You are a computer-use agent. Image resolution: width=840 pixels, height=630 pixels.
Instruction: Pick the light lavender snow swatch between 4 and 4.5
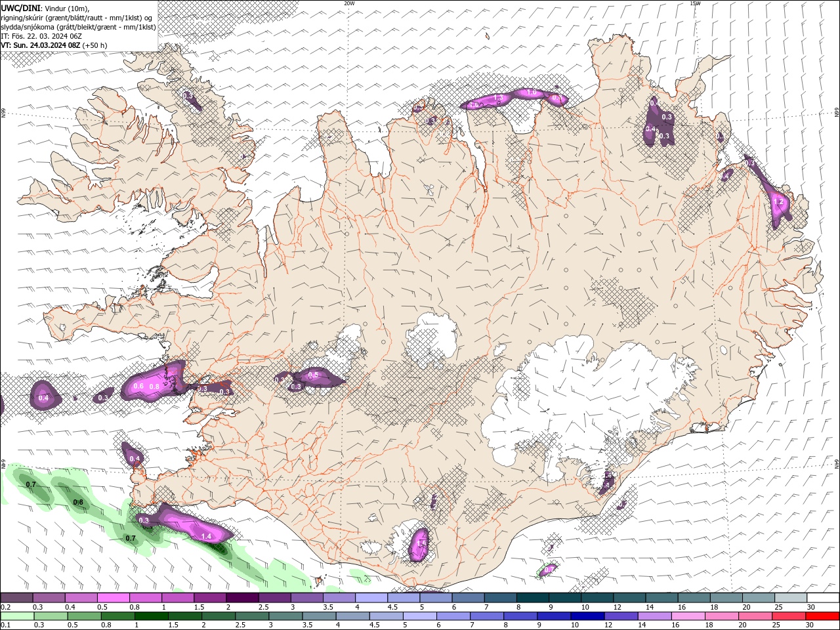pyautogui.click(x=371, y=598)
